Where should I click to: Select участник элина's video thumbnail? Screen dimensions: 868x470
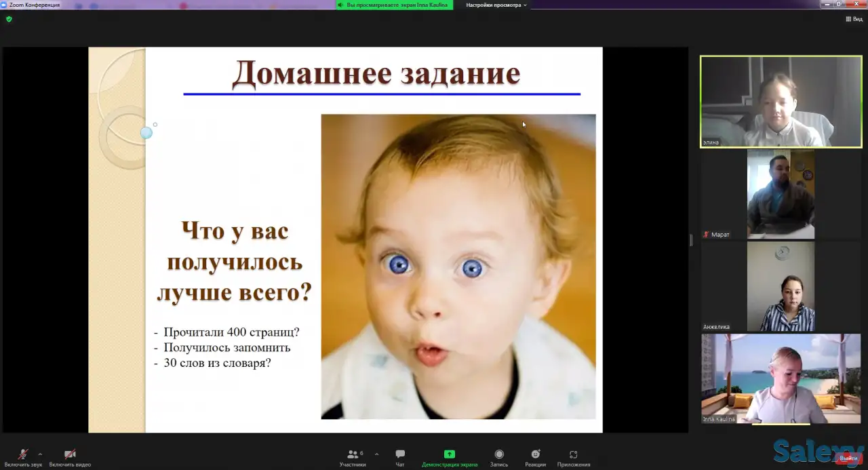781,102
